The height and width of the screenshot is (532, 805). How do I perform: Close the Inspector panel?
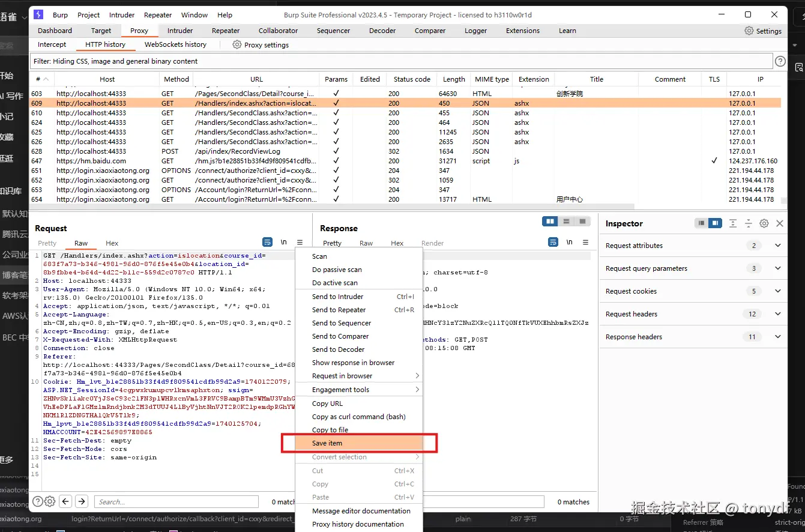[x=780, y=223]
